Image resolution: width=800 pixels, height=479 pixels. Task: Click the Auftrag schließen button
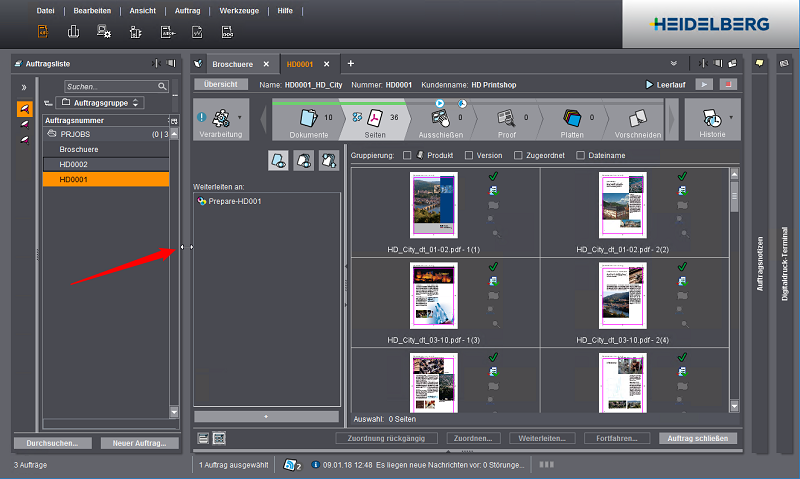[698, 438]
